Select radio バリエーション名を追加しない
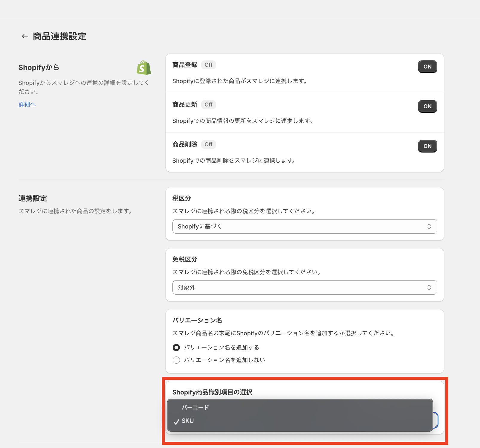 (176, 360)
